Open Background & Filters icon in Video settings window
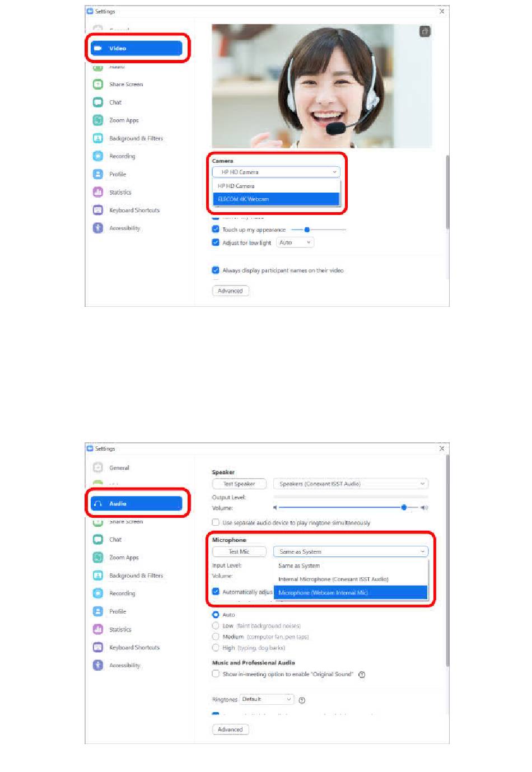The image size is (532, 772). tap(98, 138)
